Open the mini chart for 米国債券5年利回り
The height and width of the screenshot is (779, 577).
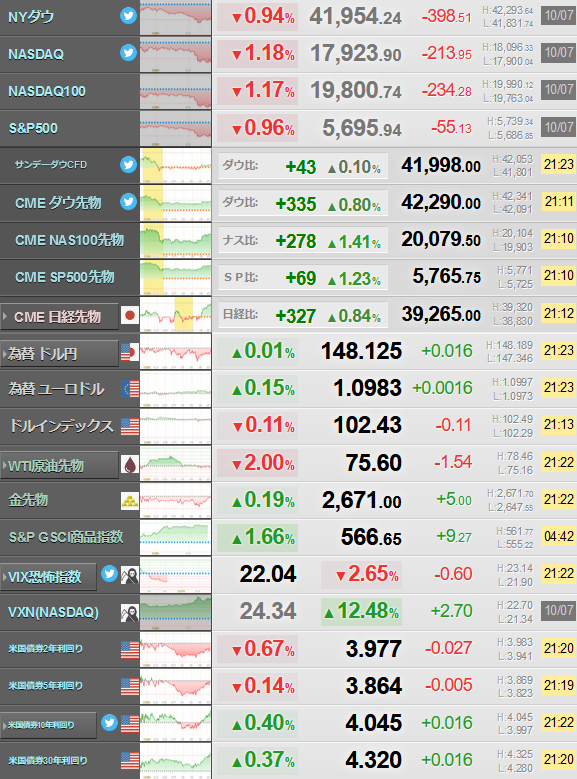[x=175, y=687]
